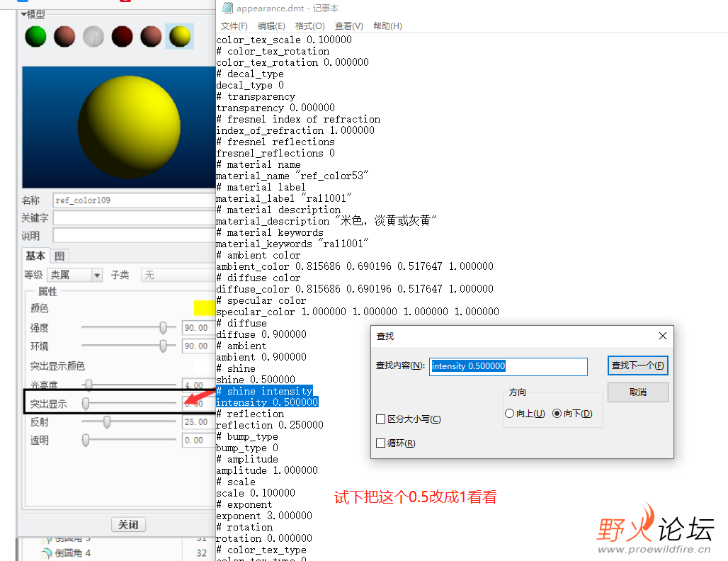Switch to the 基本 tab

click(x=35, y=256)
